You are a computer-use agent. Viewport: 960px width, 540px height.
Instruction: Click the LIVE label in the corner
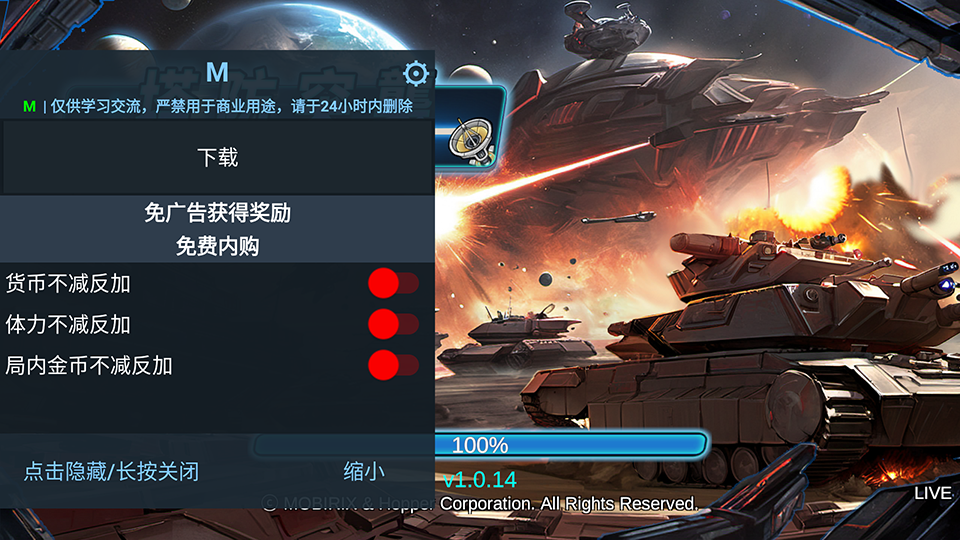(x=932, y=493)
